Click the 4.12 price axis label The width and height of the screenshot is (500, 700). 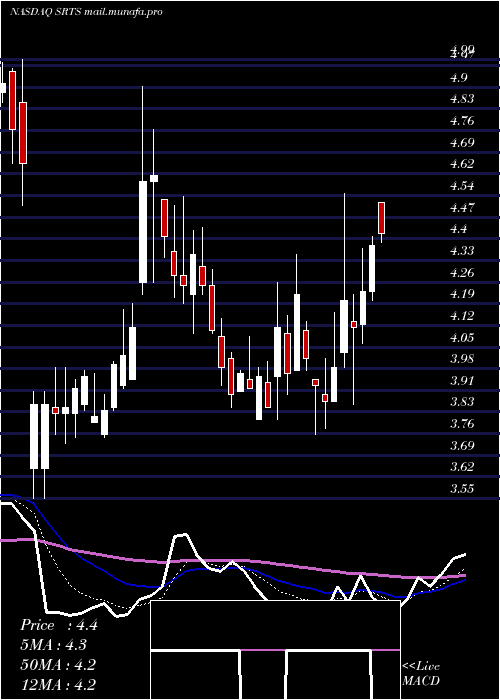click(462, 316)
